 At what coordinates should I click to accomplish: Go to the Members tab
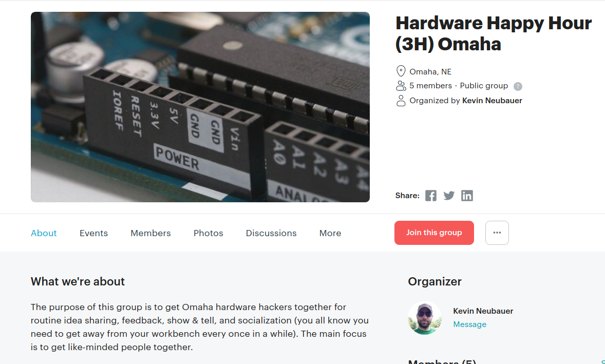point(150,233)
